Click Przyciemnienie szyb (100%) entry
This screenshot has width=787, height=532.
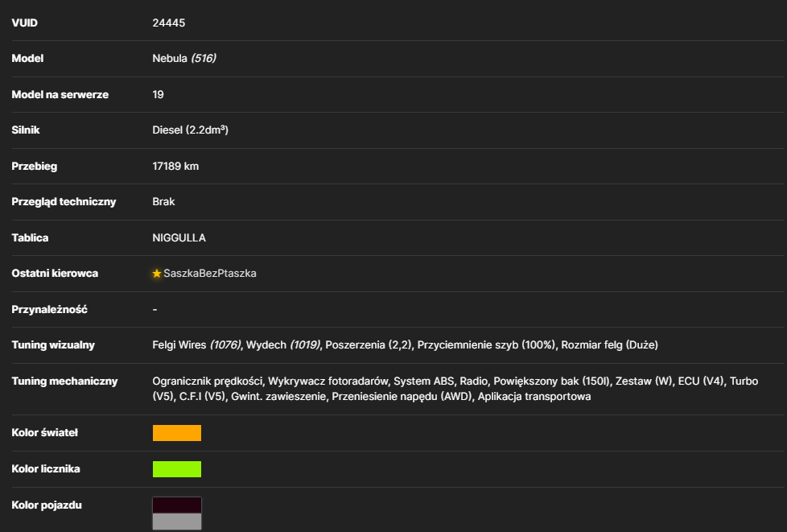(486, 345)
